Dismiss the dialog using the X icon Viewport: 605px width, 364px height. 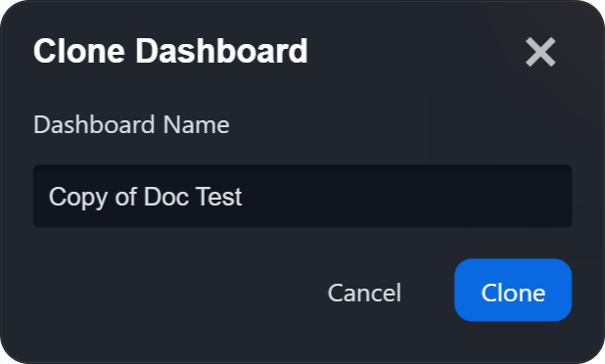540,52
